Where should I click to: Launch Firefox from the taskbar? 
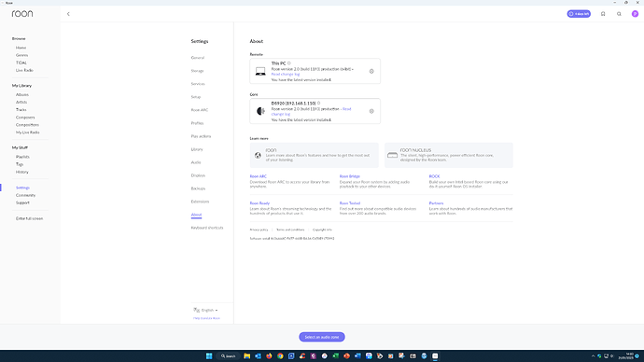tap(269, 355)
